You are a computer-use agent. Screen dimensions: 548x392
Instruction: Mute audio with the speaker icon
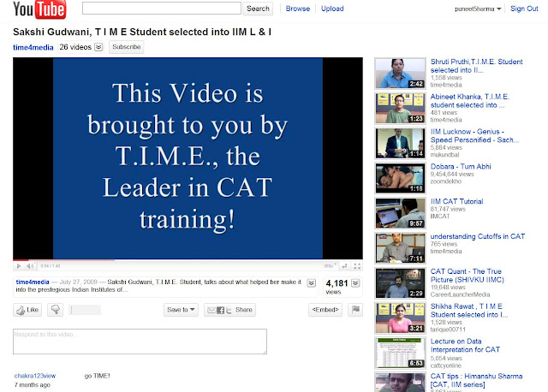tap(30, 266)
